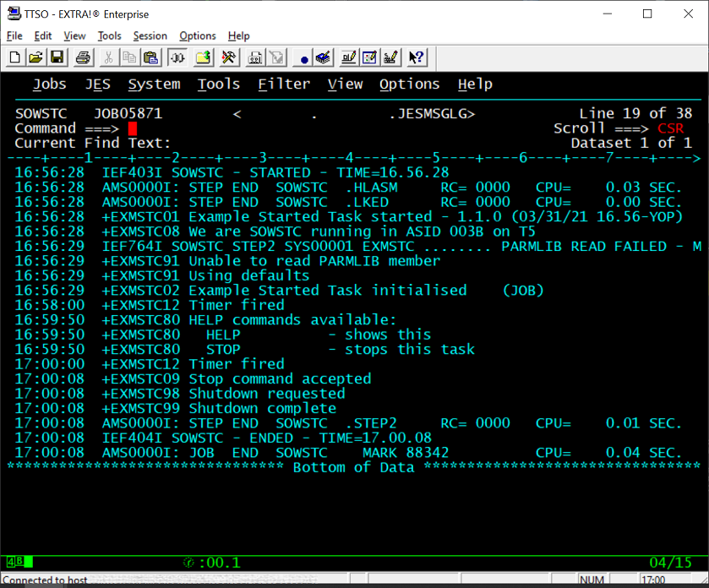The image size is (709, 588).
Task: Open the Options menu in EXTRA! menubar
Action: [198, 35]
